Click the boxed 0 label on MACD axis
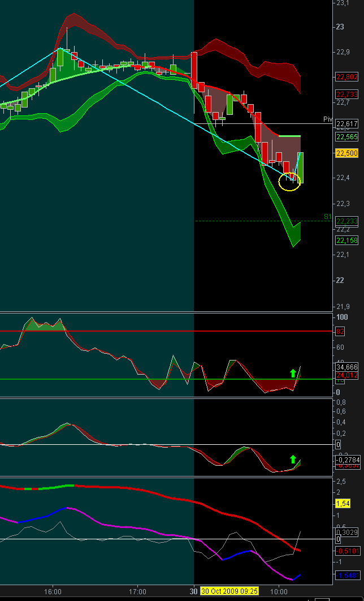Screen dimensions: 364x601 (x=338, y=445)
